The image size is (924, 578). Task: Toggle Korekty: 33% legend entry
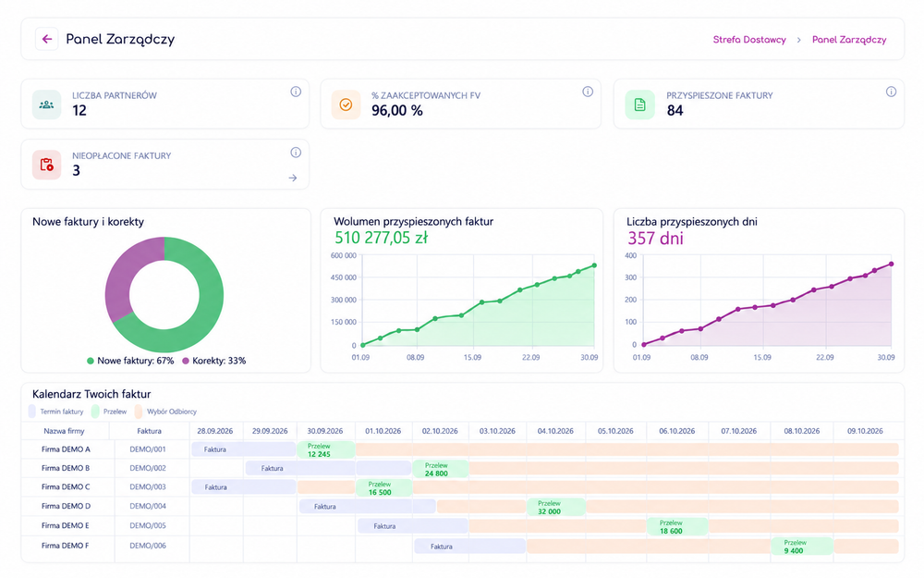[x=214, y=361]
